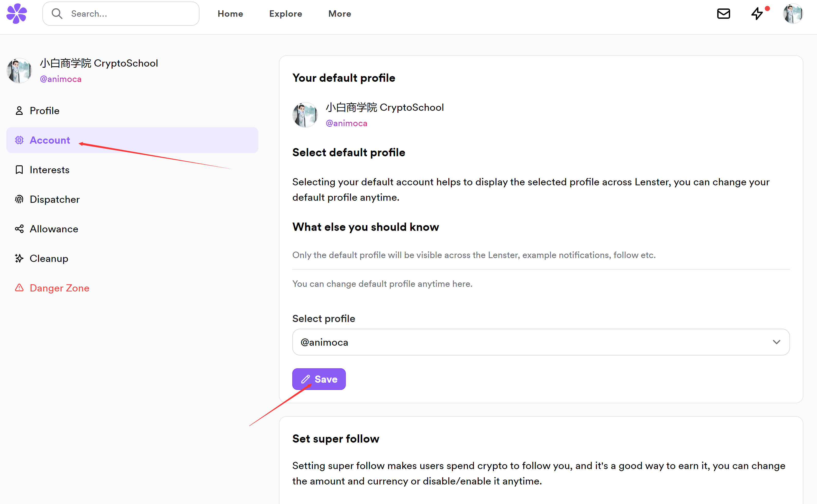
Task: Click the Select default profile heading
Action: (x=349, y=152)
